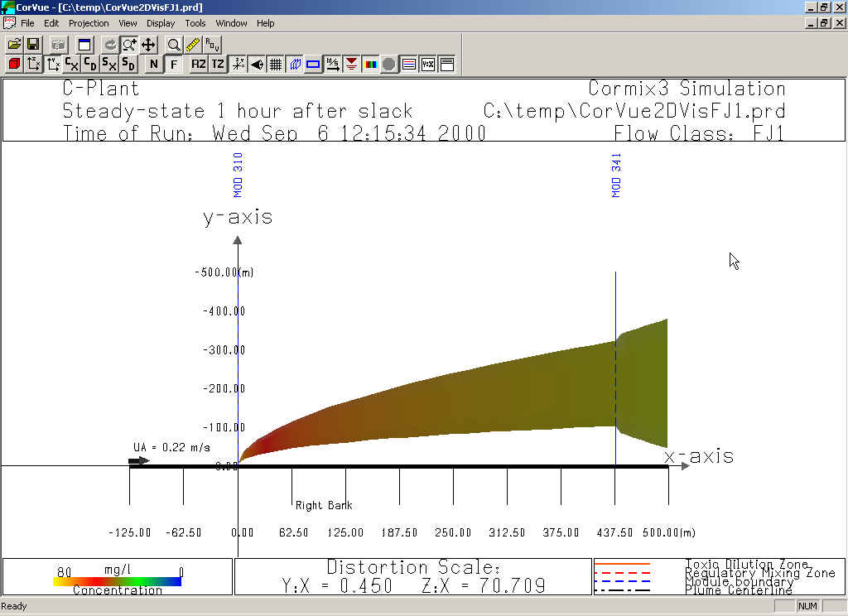Click the black left-pointing arrow icon
848x616 pixels.
[257, 64]
